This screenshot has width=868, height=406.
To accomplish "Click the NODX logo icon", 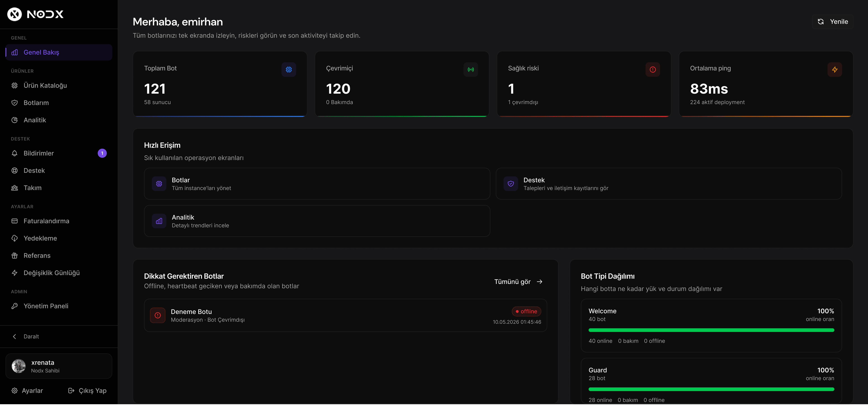I will click(x=14, y=14).
